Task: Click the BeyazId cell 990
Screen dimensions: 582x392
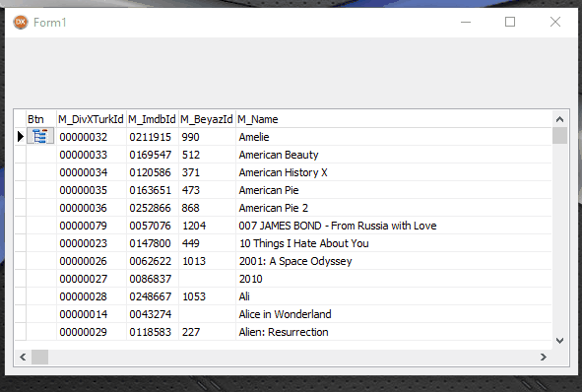Action: (207, 137)
